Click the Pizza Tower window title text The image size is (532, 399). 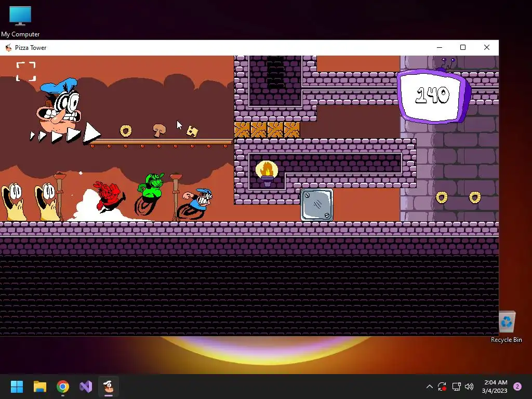pyautogui.click(x=31, y=48)
